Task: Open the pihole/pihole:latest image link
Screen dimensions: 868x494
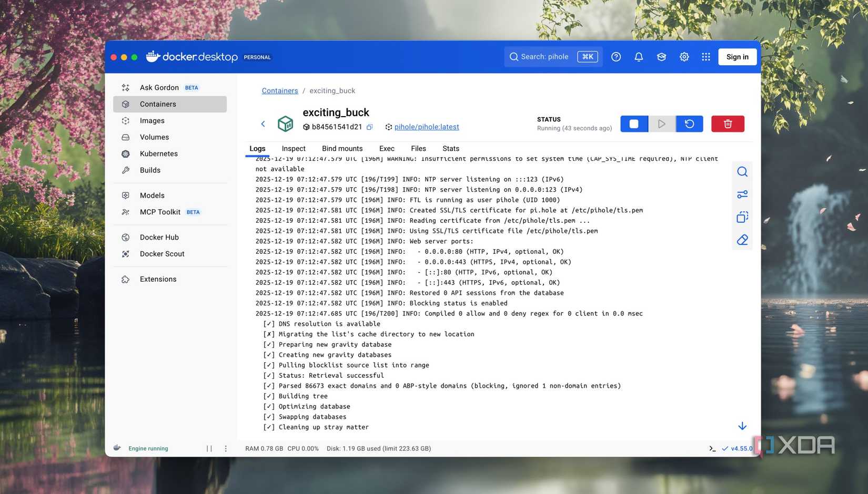Action: [x=427, y=127]
